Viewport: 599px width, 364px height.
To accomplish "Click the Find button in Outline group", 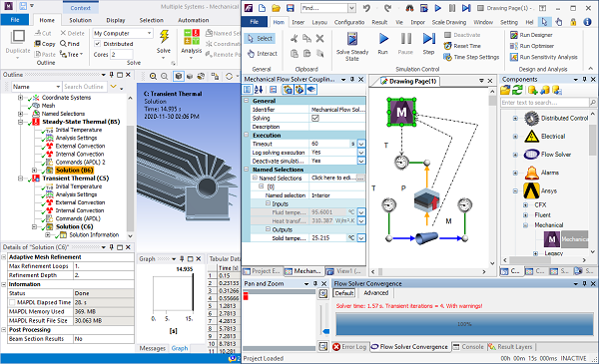I will (x=70, y=44).
